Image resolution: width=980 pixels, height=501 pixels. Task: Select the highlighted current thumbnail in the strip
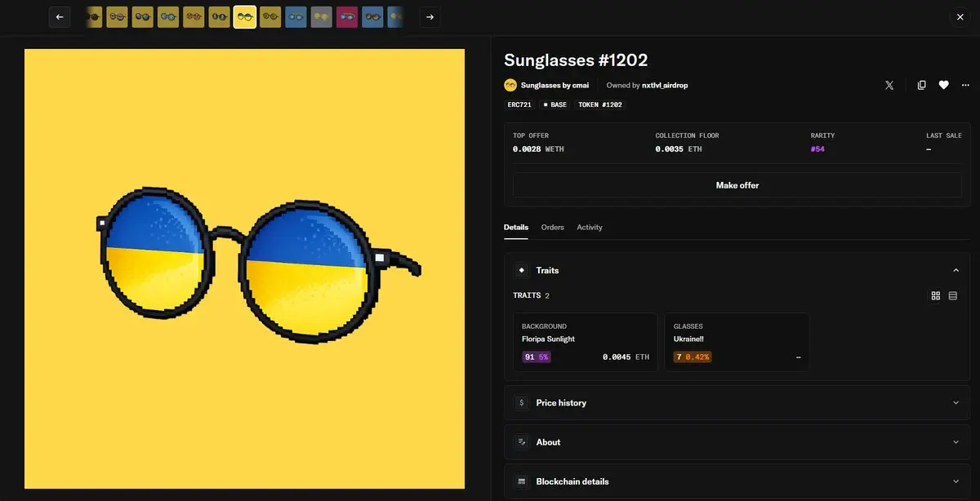pos(245,17)
